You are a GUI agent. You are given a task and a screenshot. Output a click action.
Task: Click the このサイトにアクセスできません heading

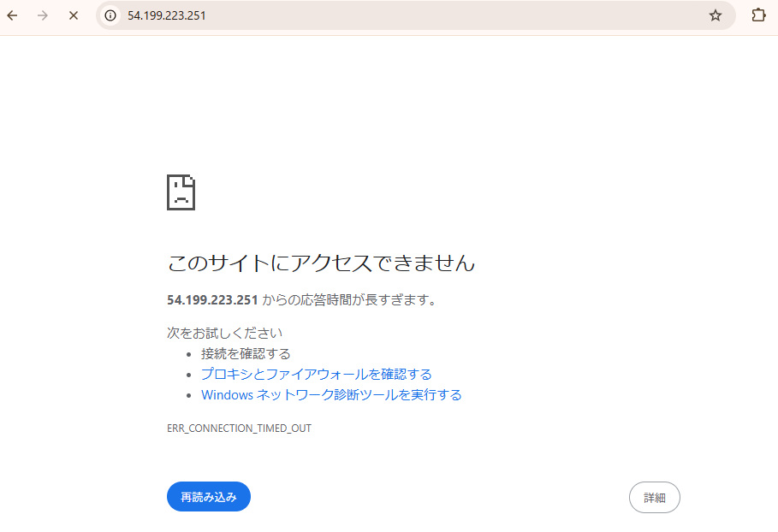click(323, 263)
